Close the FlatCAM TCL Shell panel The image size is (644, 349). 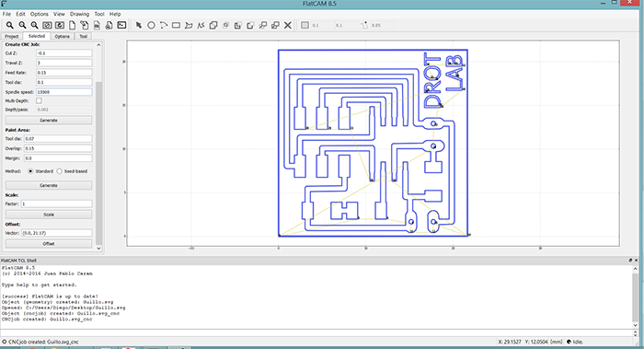coord(637,261)
